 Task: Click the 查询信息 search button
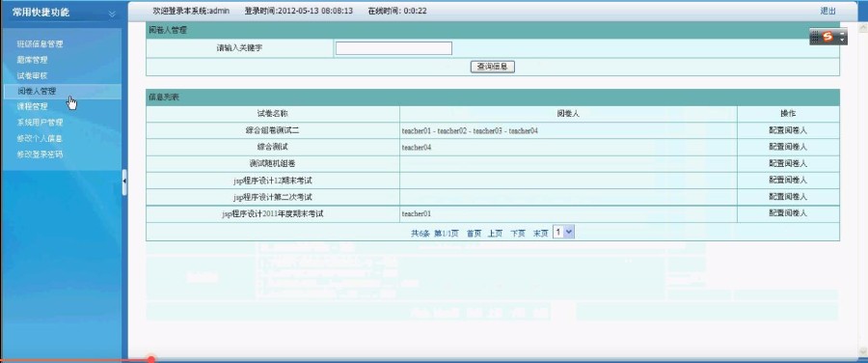tap(493, 67)
